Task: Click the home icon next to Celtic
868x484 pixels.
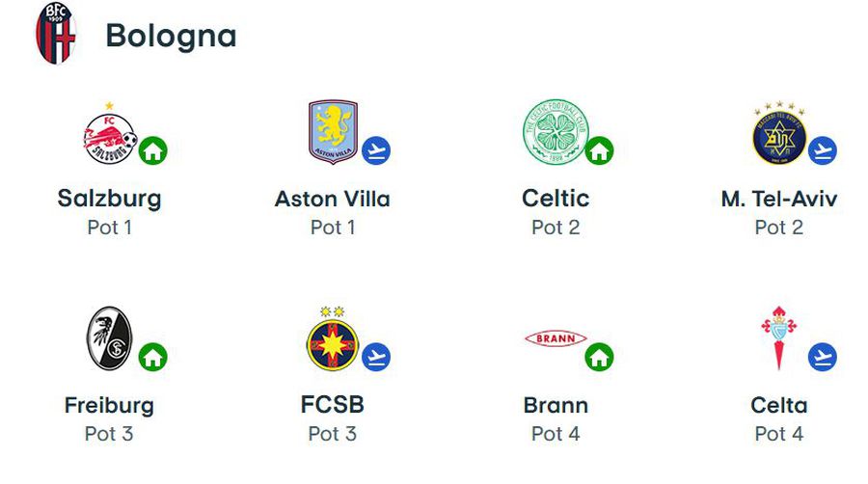Action: coord(599,150)
